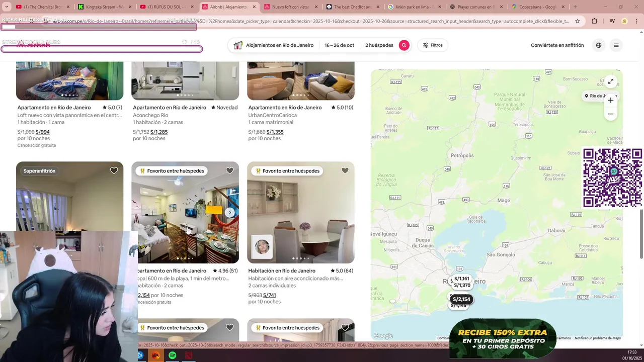Open the UrbanCentroCarioca listing title
Image resolution: width=644 pixels, height=362 pixels.
click(273, 115)
